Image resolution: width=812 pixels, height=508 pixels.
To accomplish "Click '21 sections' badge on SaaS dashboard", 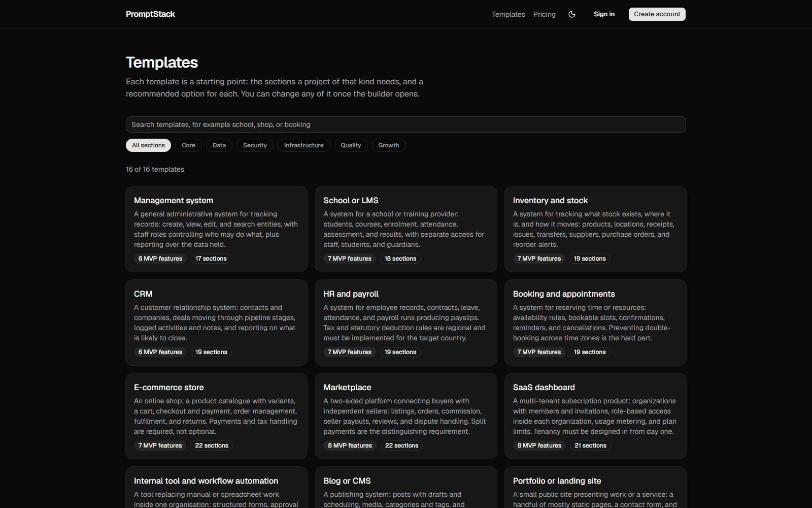I will pyautogui.click(x=590, y=446).
